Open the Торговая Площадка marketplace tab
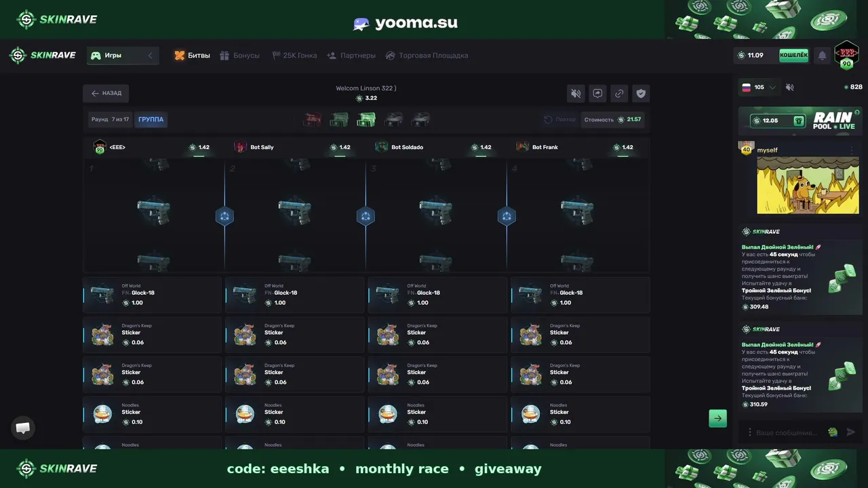Image resolution: width=868 pixels, height=488 pixels. coord(427,56)
